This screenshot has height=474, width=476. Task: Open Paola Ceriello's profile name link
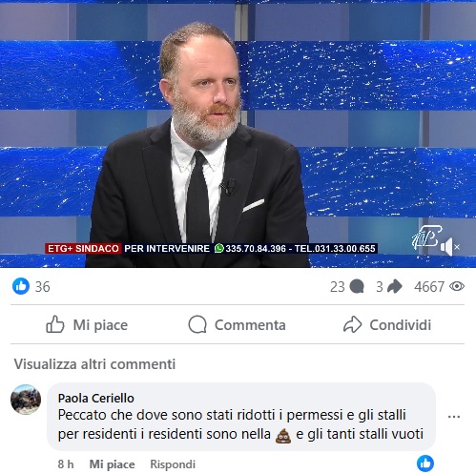(96, 398)
